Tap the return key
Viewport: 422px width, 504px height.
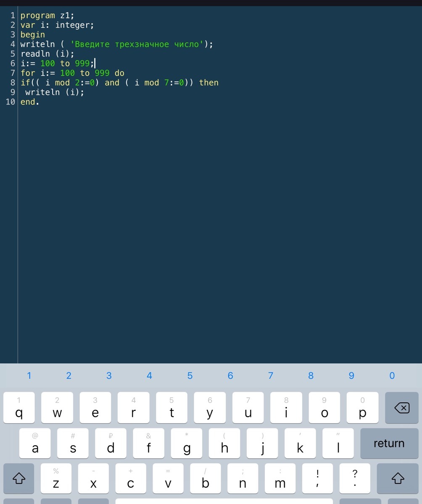click(x=388, y=444)
